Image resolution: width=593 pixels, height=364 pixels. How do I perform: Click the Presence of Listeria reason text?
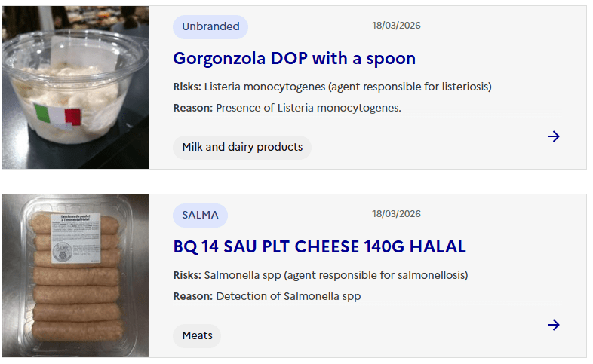[308, 108]
